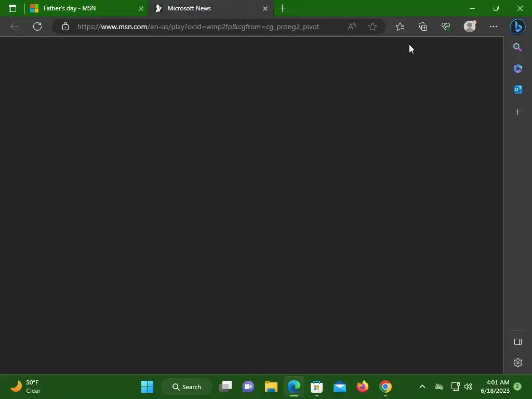Image resolution: width=532 pixels, height=399 pixels.
Task: Click the msn.com address bar URL
Action: click(198, 27)
